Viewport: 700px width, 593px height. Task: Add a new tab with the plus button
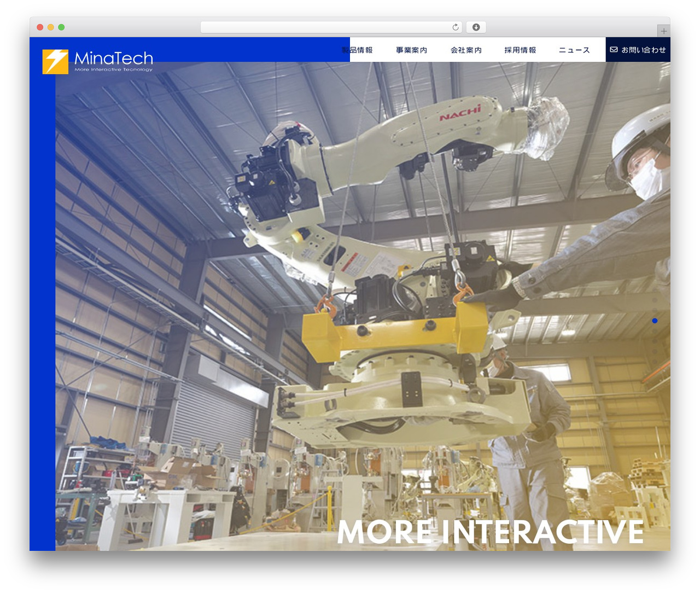pyautogui.click(x=663, y=31)
